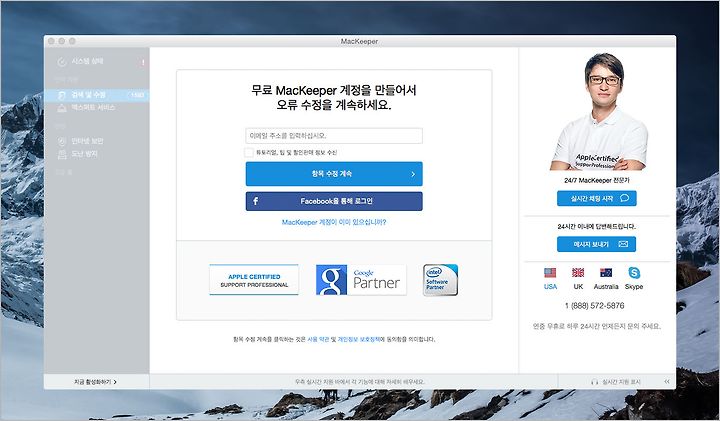Click the USA label

click(x=550, y=286)
